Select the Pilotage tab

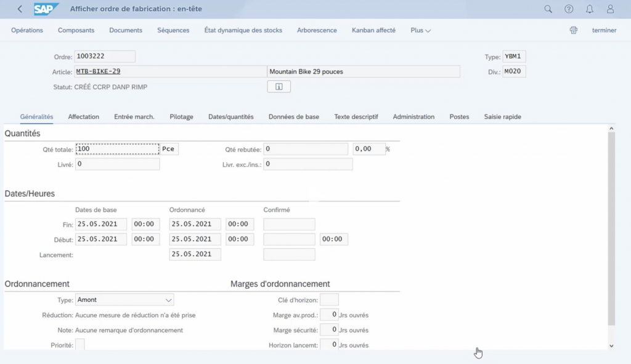point(181,116)
